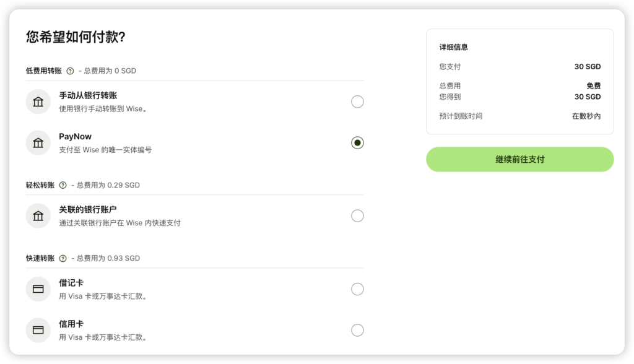Click bank icon for 关联的银行账户
Viewport: 634px width, 364px height.
(x=38, y=216)
